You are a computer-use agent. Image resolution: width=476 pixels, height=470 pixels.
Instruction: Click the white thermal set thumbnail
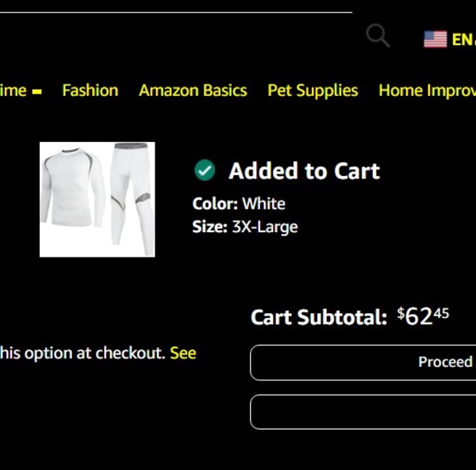tap(97, 199)
